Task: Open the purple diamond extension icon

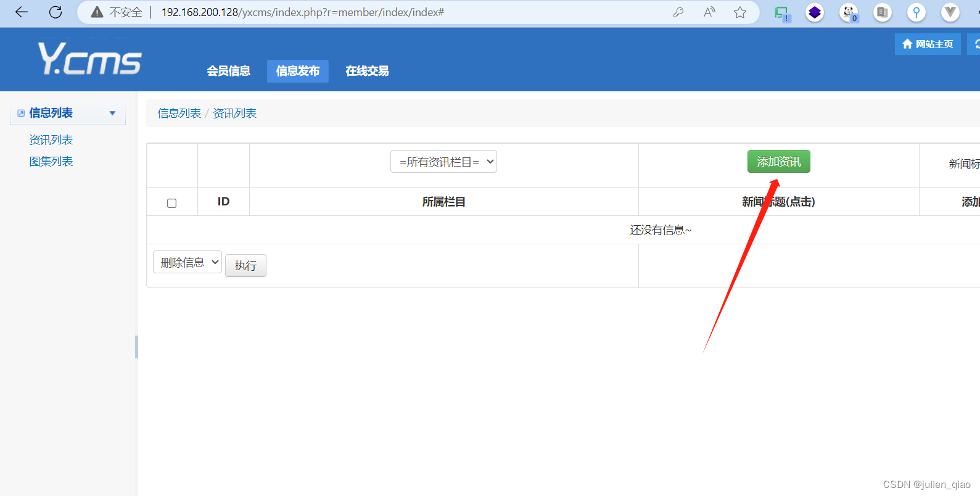Action: tap(815, 12)
